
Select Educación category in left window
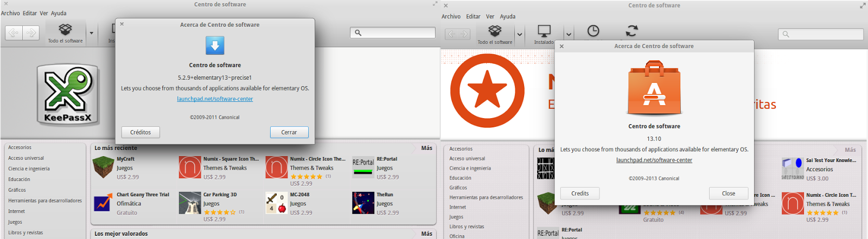(19, 179)
